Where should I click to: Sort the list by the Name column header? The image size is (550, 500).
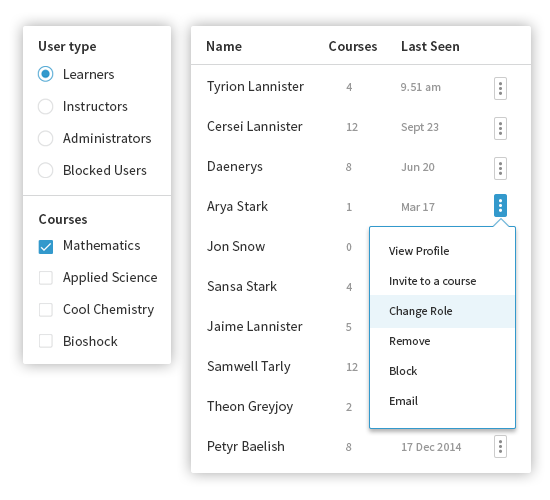tap(224, 46)
